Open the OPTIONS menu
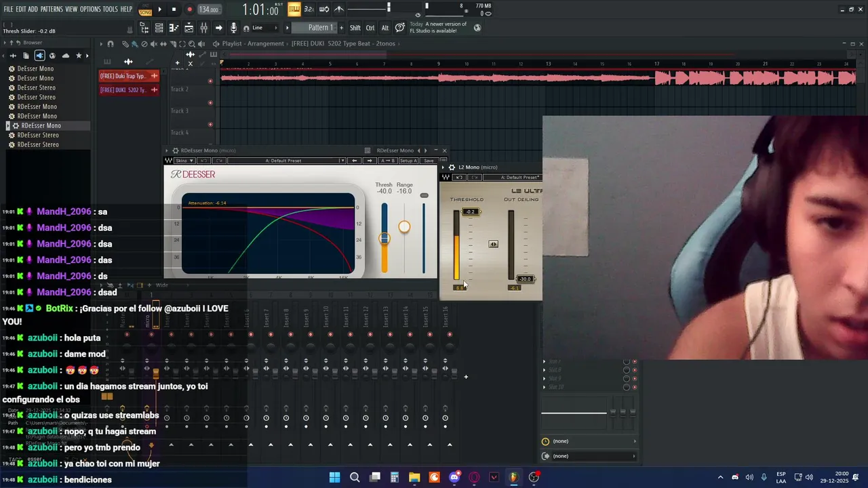The width and height of the screenshot is (868, 488). pos(90,9)
